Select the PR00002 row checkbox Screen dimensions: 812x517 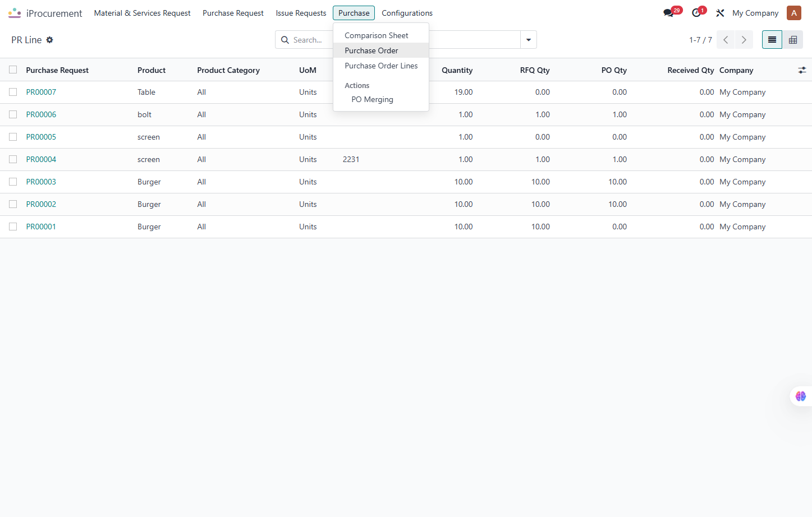[13, 204]
